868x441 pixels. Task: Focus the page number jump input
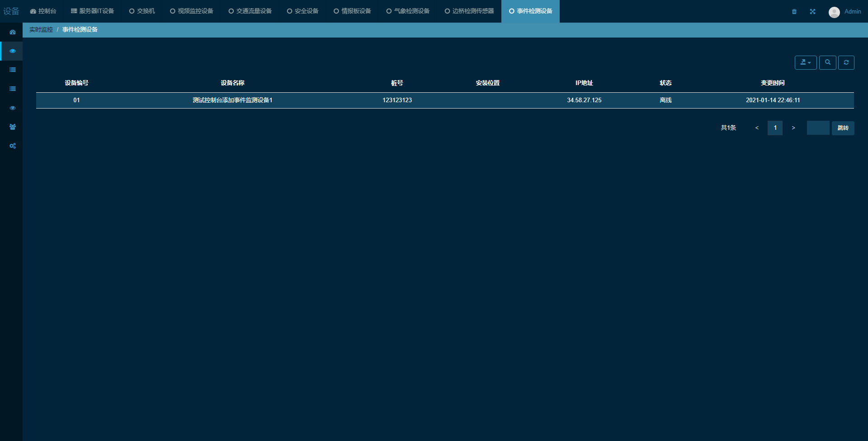pyautogui.click(x=818, y=128)
